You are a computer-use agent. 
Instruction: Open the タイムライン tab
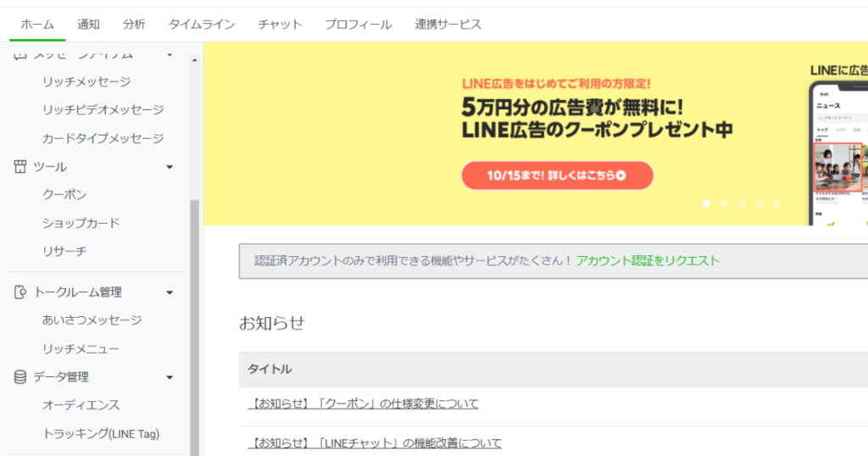(x=202, y=25)
